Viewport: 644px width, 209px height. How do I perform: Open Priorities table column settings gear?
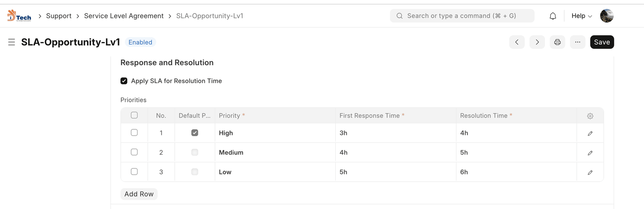click(x=590, y=116)
